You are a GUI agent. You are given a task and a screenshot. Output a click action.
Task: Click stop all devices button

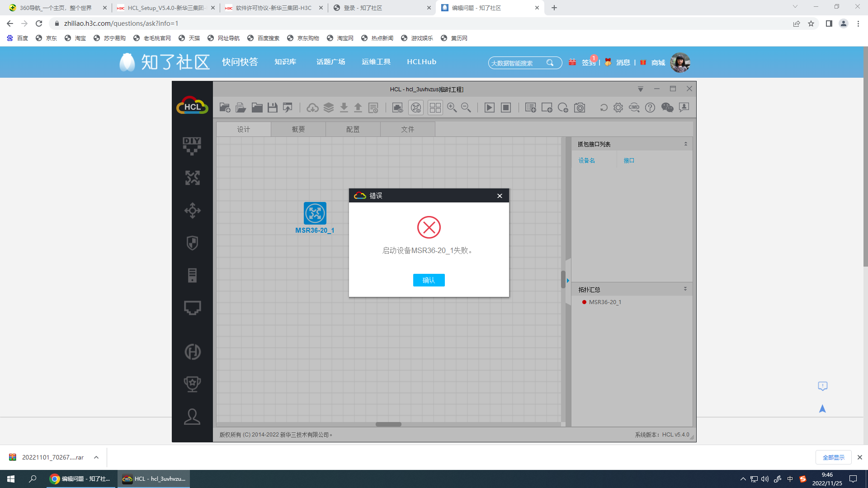coord(506,108)
